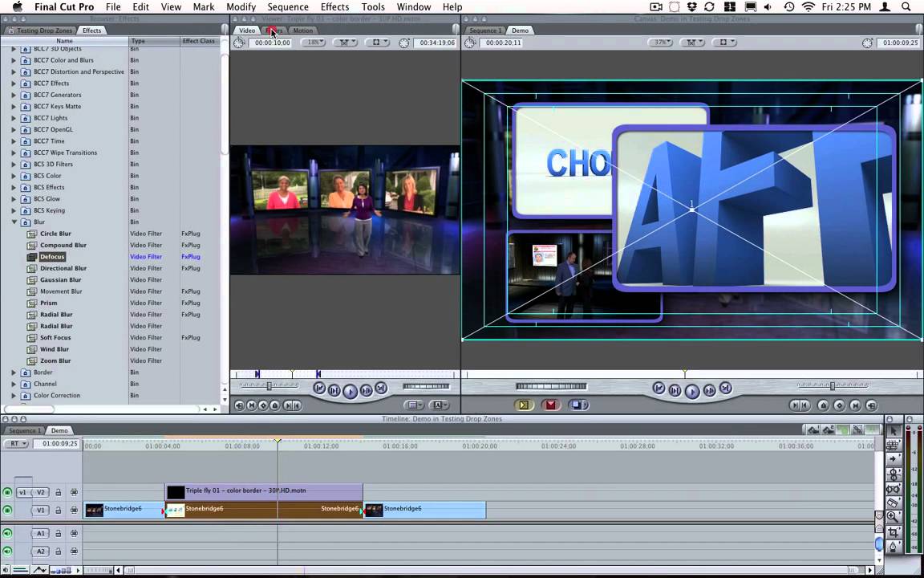Expand the Border bin

coord(14,372)
